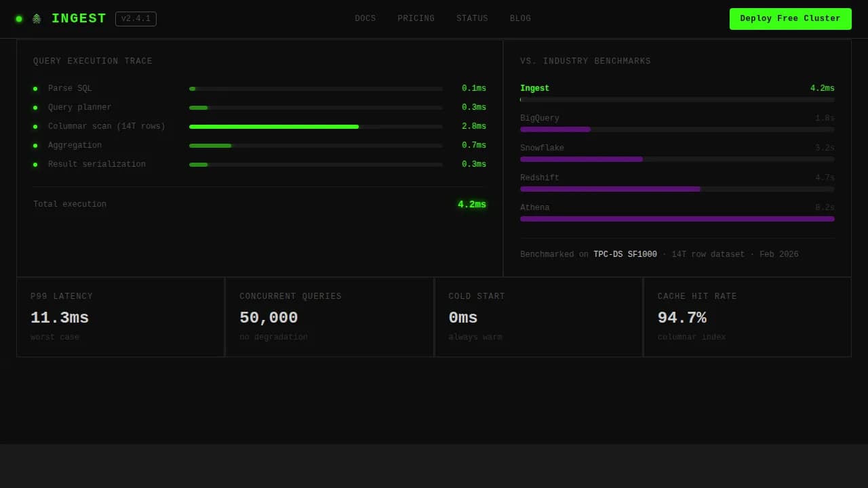Click the QUERY EXECUTION TRACE heading
The height and width of the screenshot is (488, 868).
pyautogui.click(x=93, y=62)
